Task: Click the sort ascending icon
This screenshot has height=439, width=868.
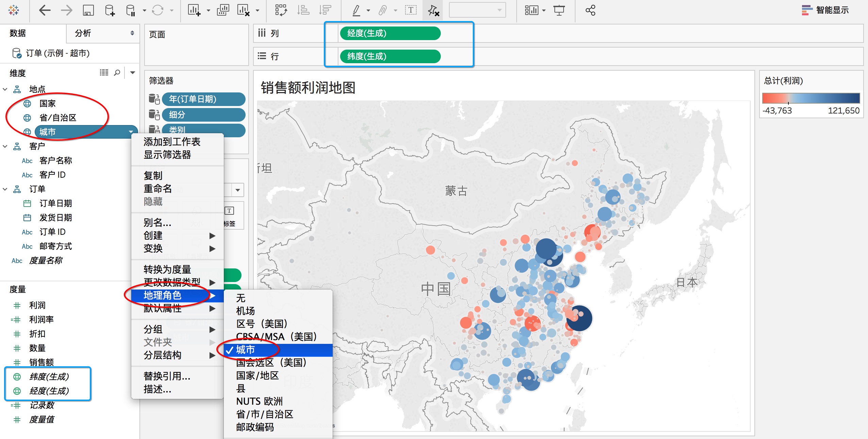Action: [303, 10]
